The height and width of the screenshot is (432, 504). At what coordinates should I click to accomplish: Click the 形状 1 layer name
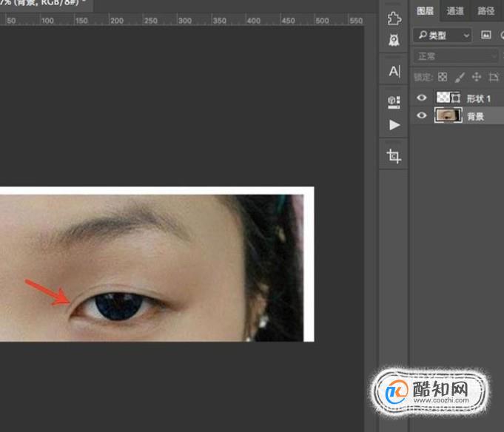click(478, 98)
